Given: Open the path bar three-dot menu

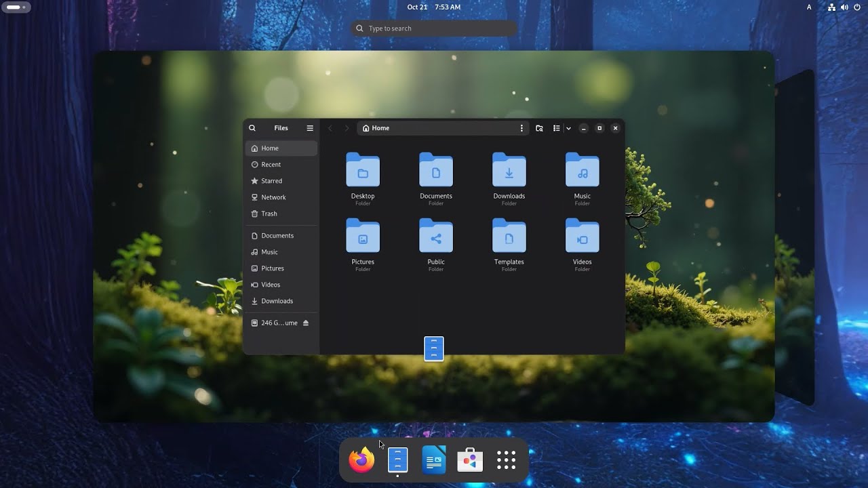Looking at the screenshot, I should point(521,128).
